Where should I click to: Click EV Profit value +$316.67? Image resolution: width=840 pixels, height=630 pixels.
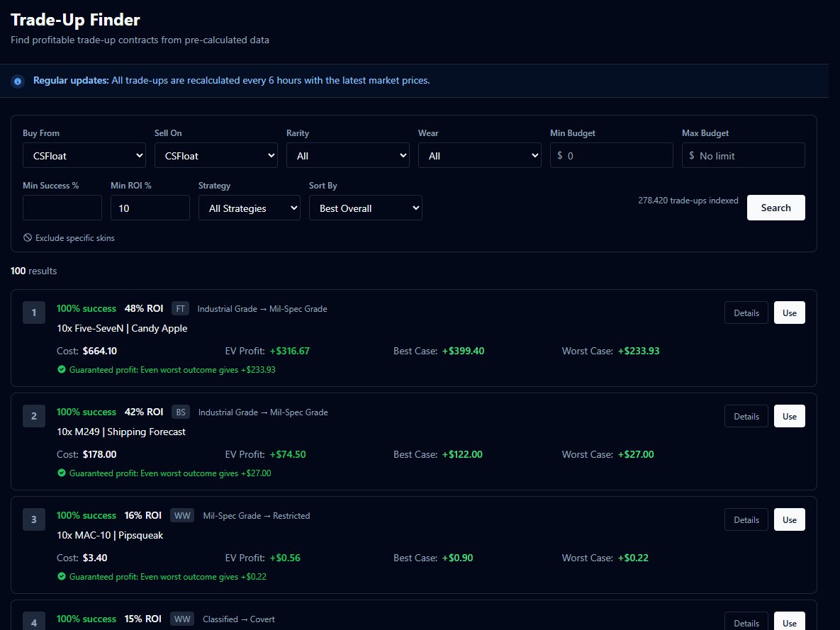(x=290, y=351)
